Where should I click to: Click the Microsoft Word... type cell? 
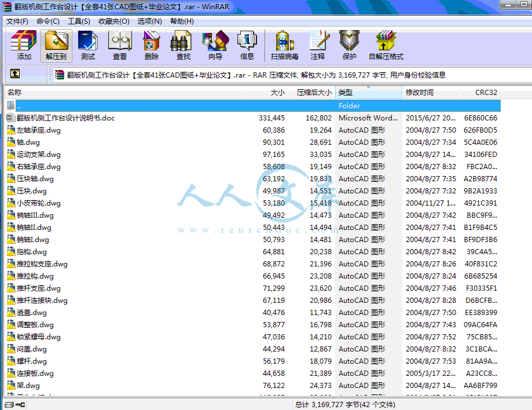[x=368, y=118]
